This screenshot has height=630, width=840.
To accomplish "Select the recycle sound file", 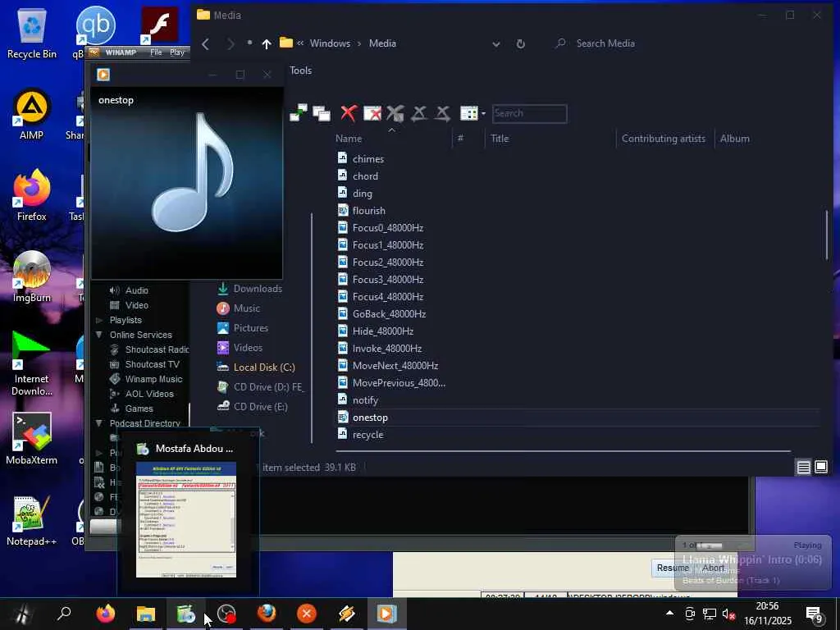I will pos(367,435).
